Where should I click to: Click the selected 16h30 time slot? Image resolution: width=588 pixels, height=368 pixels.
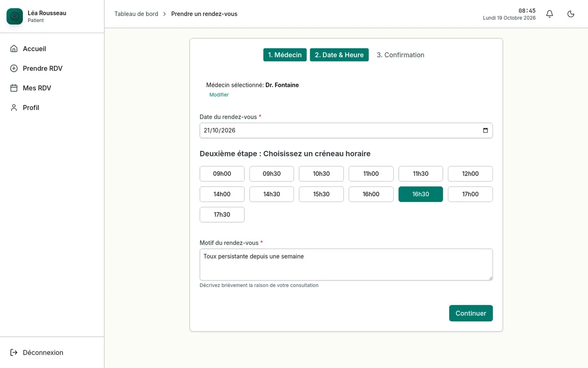(421, 194)
